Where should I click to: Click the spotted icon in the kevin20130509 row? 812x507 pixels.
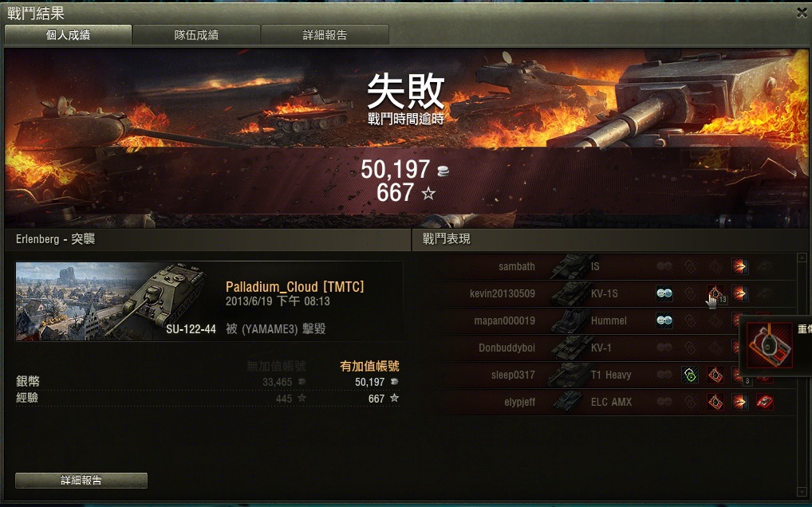664,293
